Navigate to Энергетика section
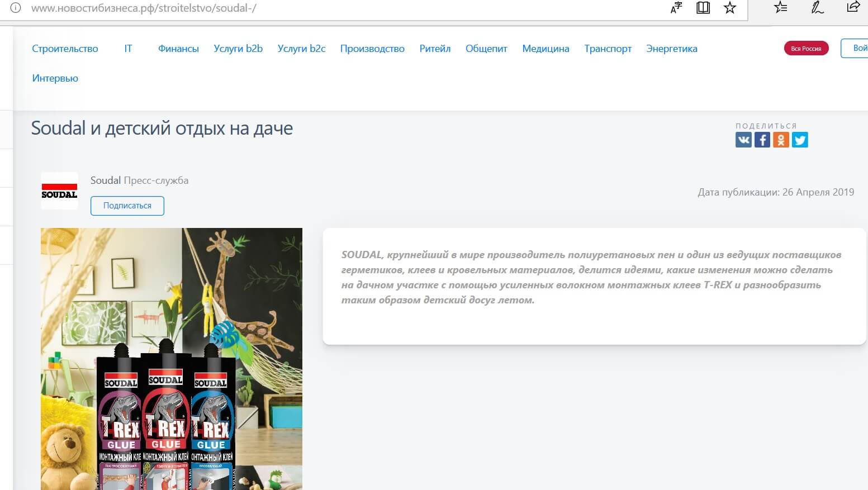 [672, 49]
